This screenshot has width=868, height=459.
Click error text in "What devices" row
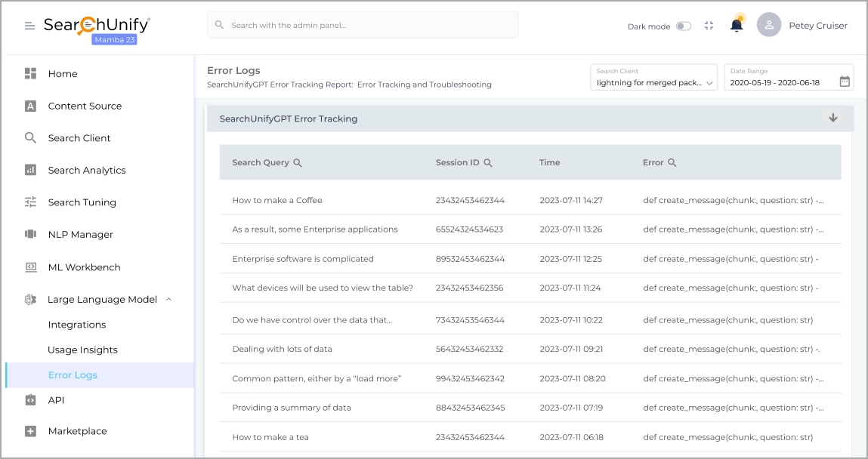pos(731,288)
